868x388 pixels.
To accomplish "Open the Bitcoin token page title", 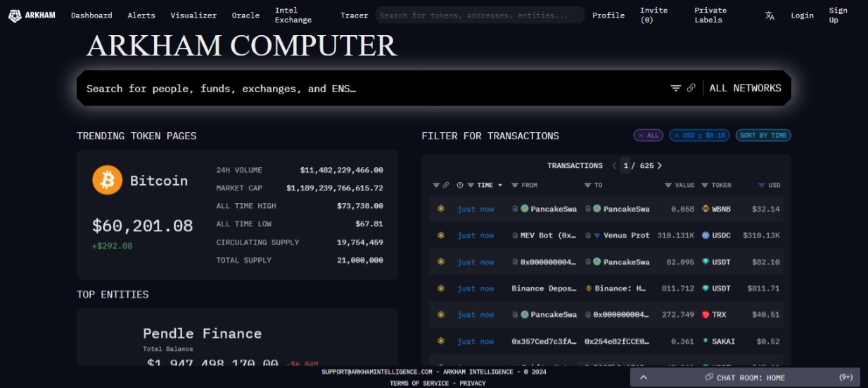I will coord(159,181).
